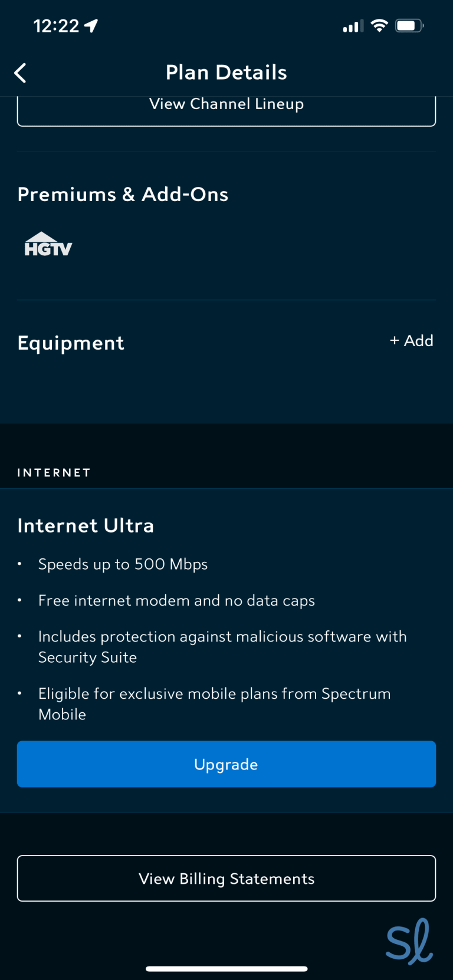Expand the Equipment section via Add
Screen dimensions: 453x980
click(411, 341)
